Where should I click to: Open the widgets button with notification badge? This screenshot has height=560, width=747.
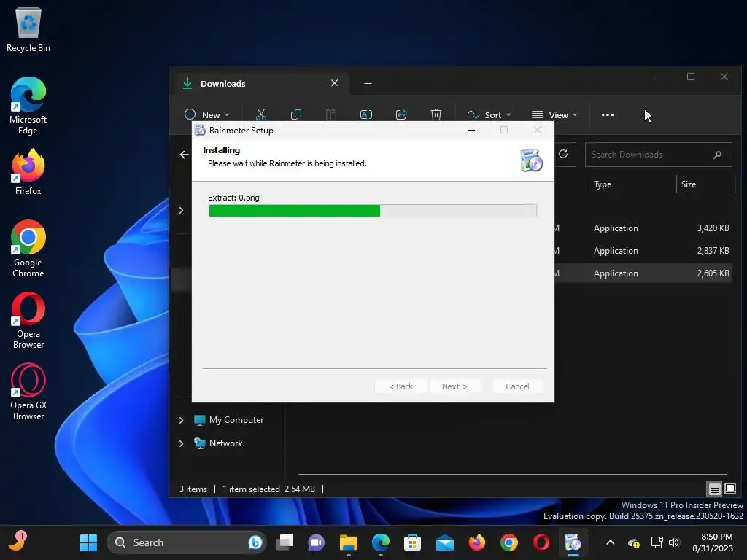click(18, 542)
